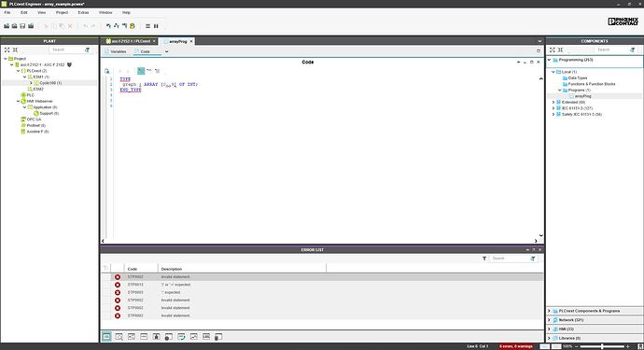Select the Functions & Function Blocks folder
This screenshot has width=644, height=350.
click(x=589, y=84)
